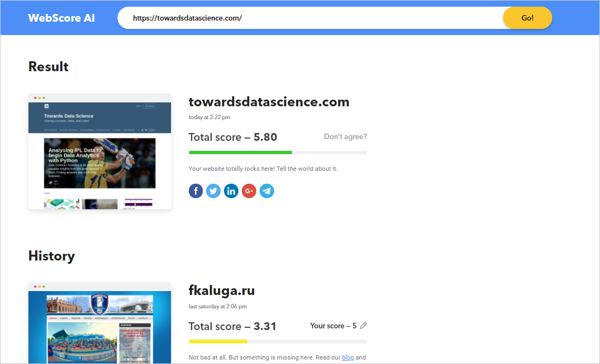Share result on Telegram
600x364 pixels.
(x=267, y=191)
